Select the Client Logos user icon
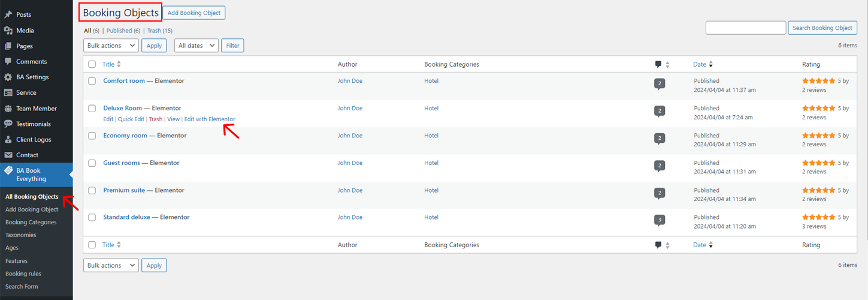This screenshot has height=300, width=868. 8,139
